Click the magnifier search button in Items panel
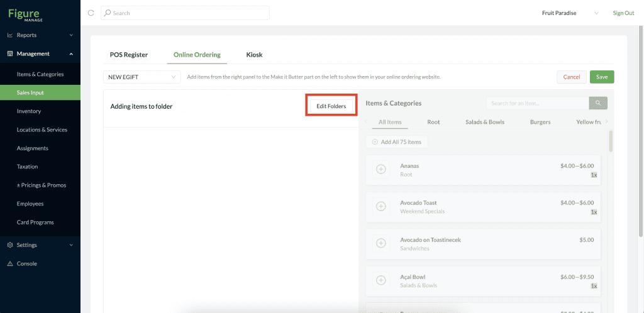This screenshot has width=644, height=313. point(598,103)
